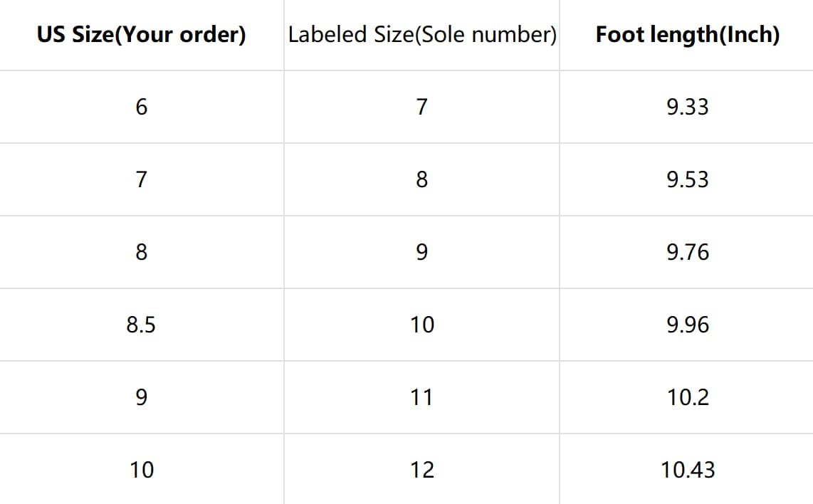Select labeled sole size 10 cell
This screenshot has height=504, width=813.
coord(421,325)
